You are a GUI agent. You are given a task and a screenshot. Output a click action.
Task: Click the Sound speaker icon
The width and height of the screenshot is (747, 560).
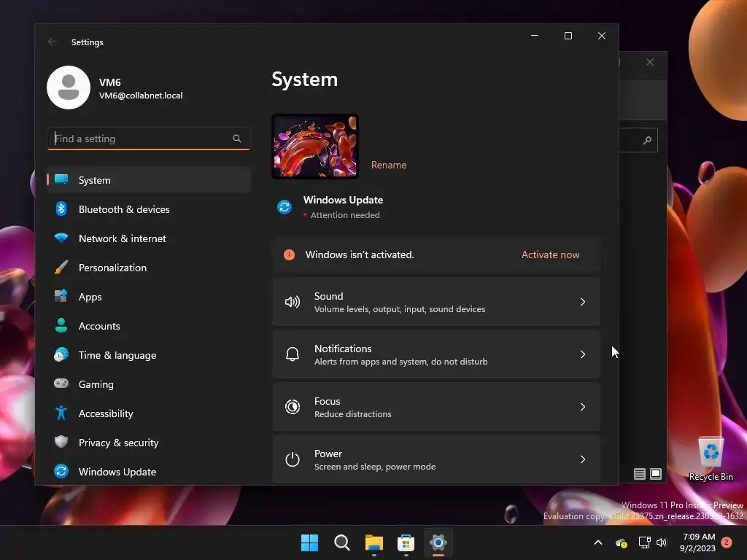292,302
